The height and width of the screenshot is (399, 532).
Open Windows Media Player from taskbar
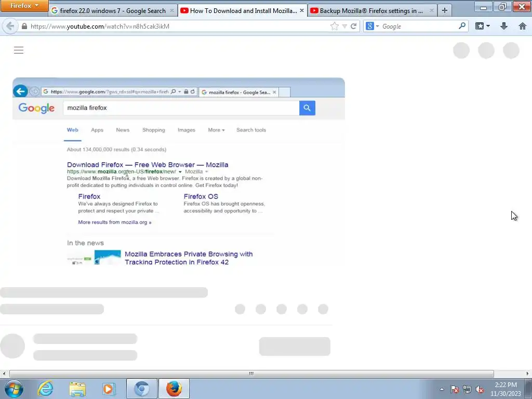point(109,389)
